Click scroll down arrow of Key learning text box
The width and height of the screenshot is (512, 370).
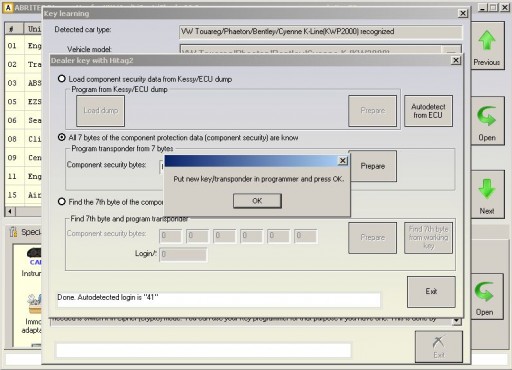coord(457,321)
